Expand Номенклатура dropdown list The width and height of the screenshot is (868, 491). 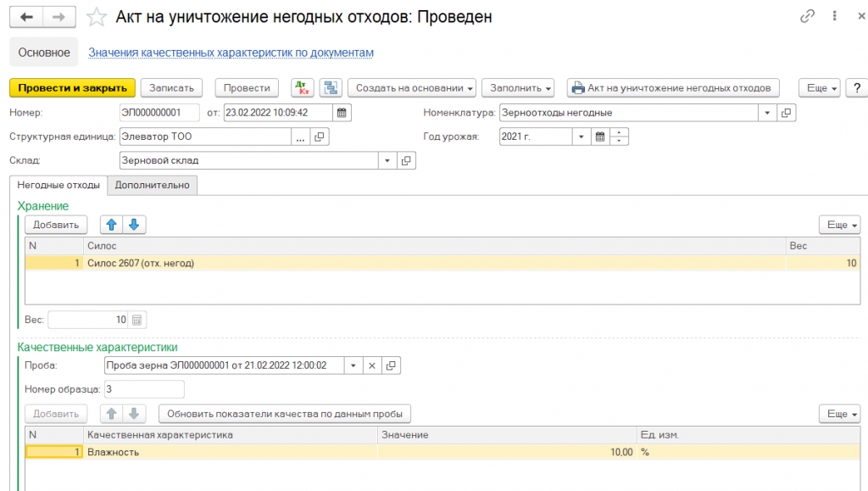[767, 113]
